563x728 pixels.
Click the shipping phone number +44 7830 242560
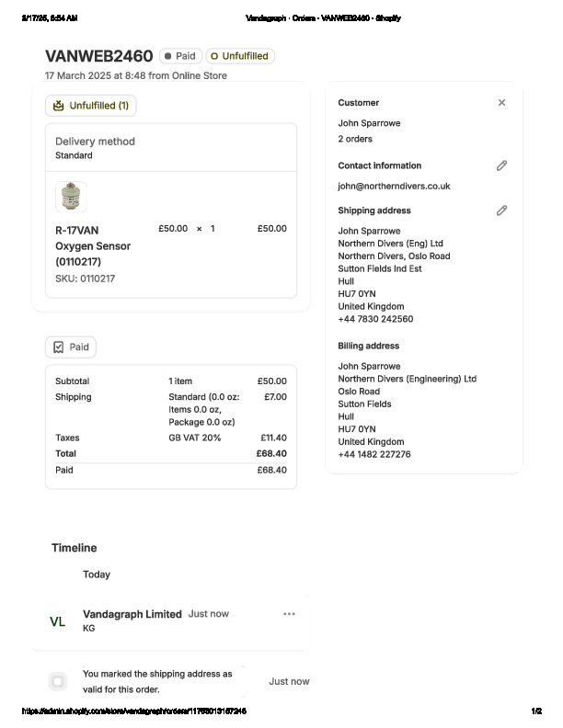(x=375, y=319)
